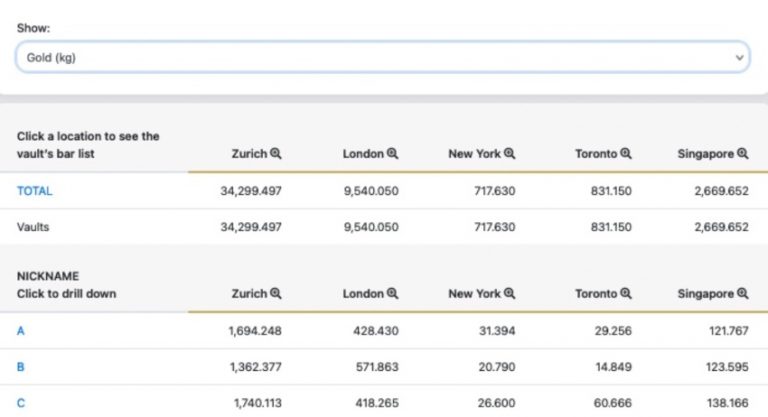768x417 pixels.
Task: Click magnifier icon beside Zurich in top table
Action: pyautogui.click(x=276, y=154)
